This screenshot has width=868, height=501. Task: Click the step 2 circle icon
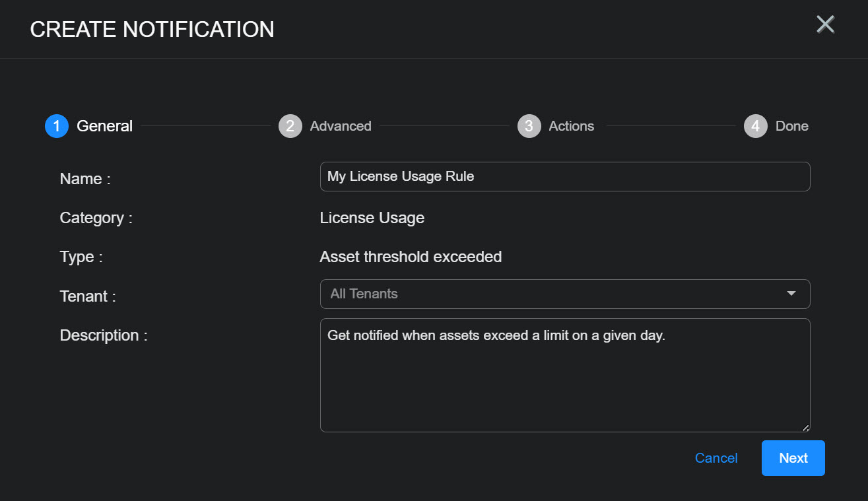point(290,126)
